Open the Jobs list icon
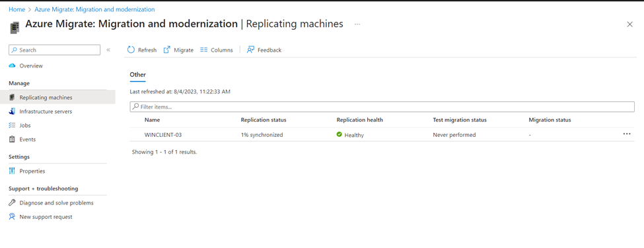The height and width of the screenshot is (248, 644). 12,126
